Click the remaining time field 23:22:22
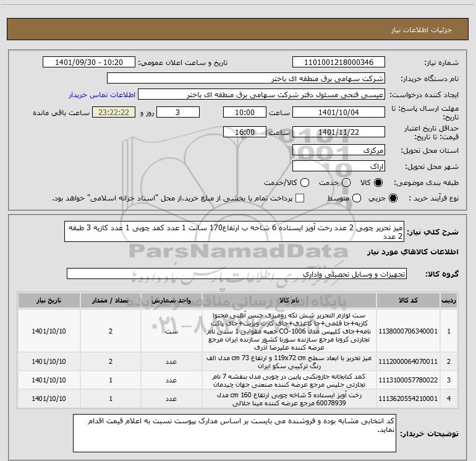Screen dimensions: 476x461 pyautogui.click(x=114, y=112)
